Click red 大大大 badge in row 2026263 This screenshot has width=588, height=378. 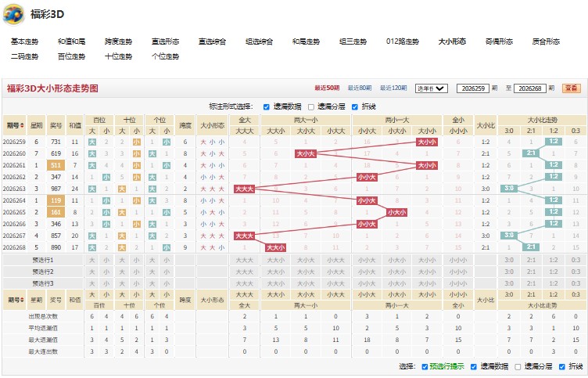click(x=244, y=189)
